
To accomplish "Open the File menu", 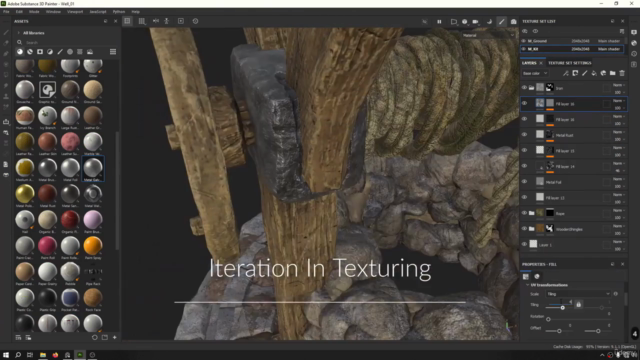I will click(6, 12).
